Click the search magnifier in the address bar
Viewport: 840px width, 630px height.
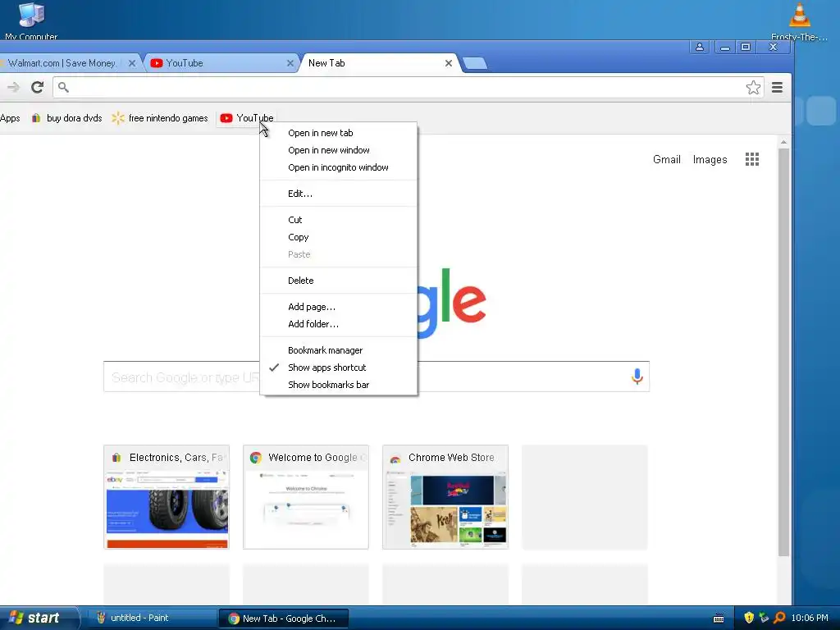pyautogui.click(x=63, y=87)
